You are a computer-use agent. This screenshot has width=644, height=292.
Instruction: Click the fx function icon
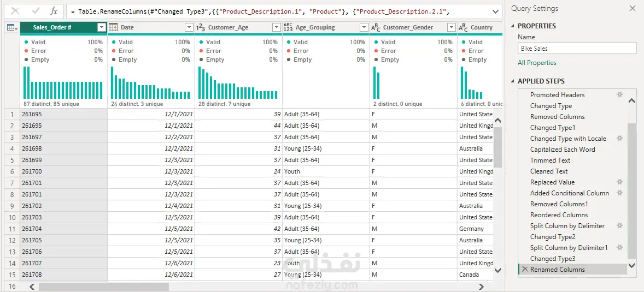[54, 11]
